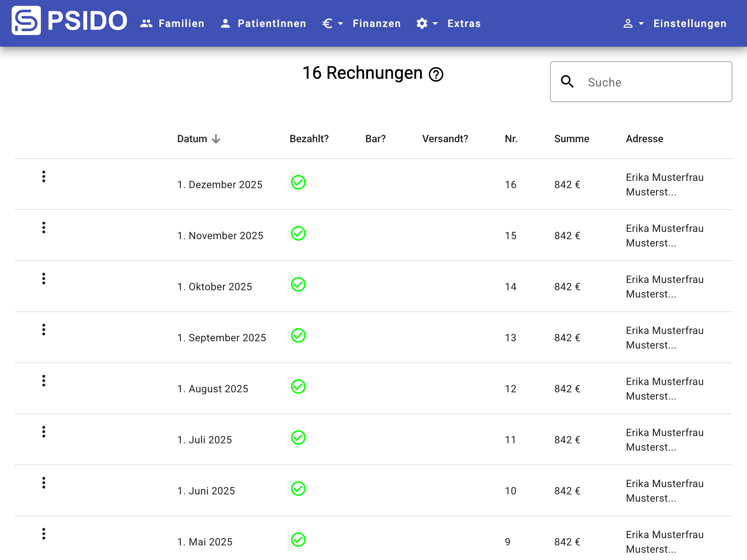Open row menu for 1. Juni 2025

pos(44,483)
